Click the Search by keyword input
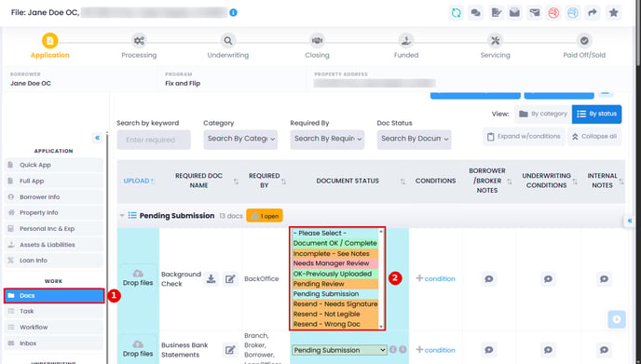 (x=154, y=140)
